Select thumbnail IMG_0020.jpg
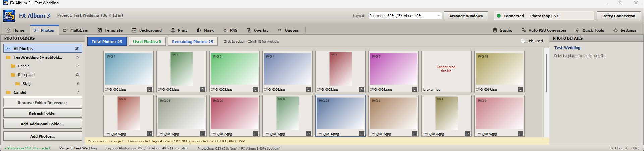 128,116
